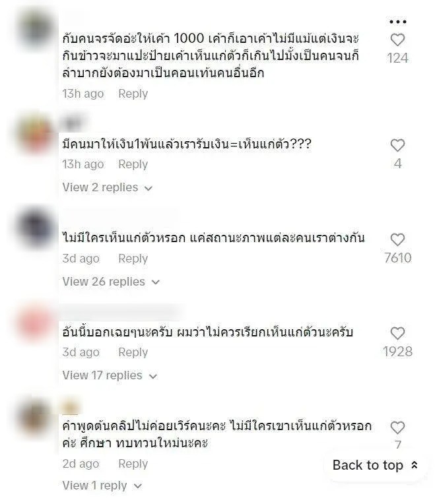Open first commenter's blurred avatar
The width and height of the screenshot is (435, 504).
click(35, 30)
